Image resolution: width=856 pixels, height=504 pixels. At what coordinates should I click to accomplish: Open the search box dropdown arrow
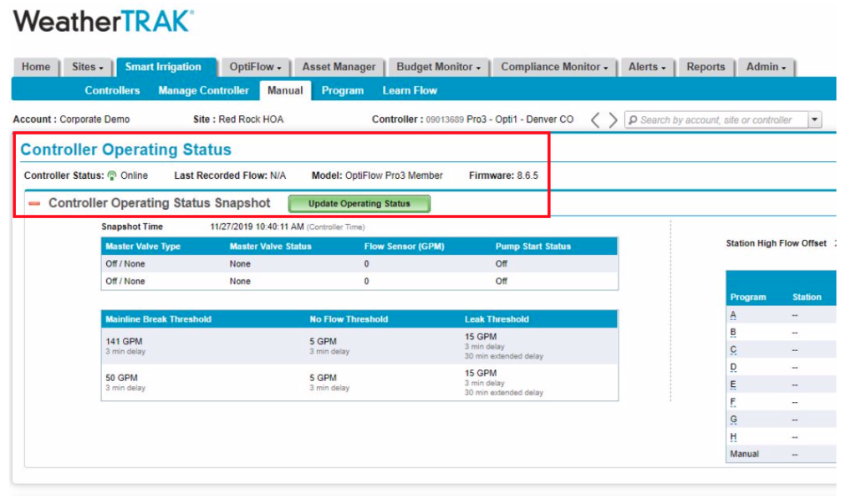point(814,120)
